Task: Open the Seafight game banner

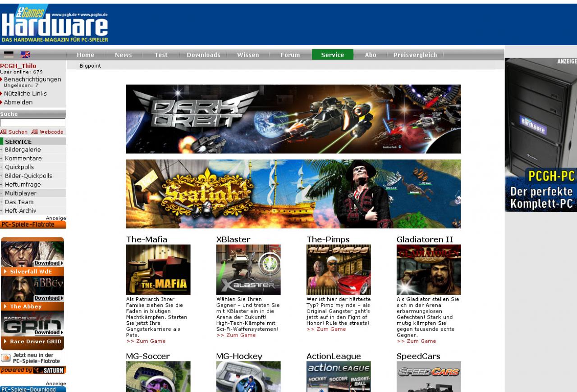Action: point(293,194)
